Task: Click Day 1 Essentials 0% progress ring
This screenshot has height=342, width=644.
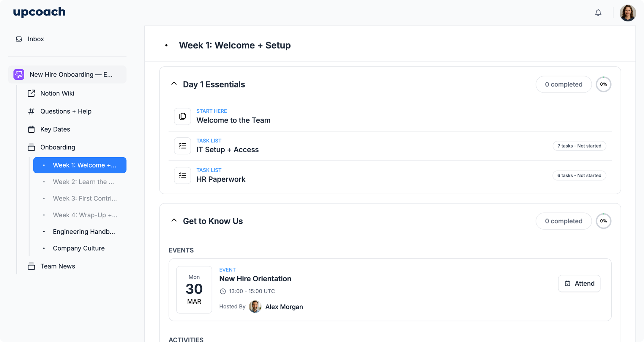Action: pos(603,84)
